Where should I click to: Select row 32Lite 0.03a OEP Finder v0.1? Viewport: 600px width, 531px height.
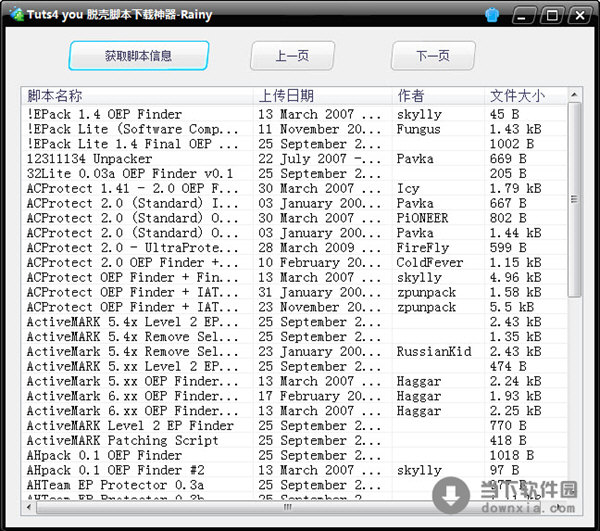(294, 174)
